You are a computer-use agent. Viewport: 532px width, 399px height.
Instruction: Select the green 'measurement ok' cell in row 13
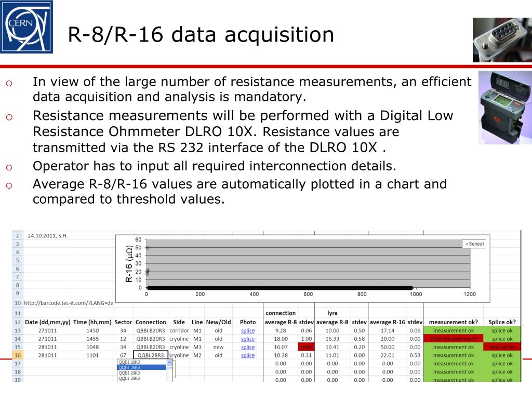[x=453, y=330]
